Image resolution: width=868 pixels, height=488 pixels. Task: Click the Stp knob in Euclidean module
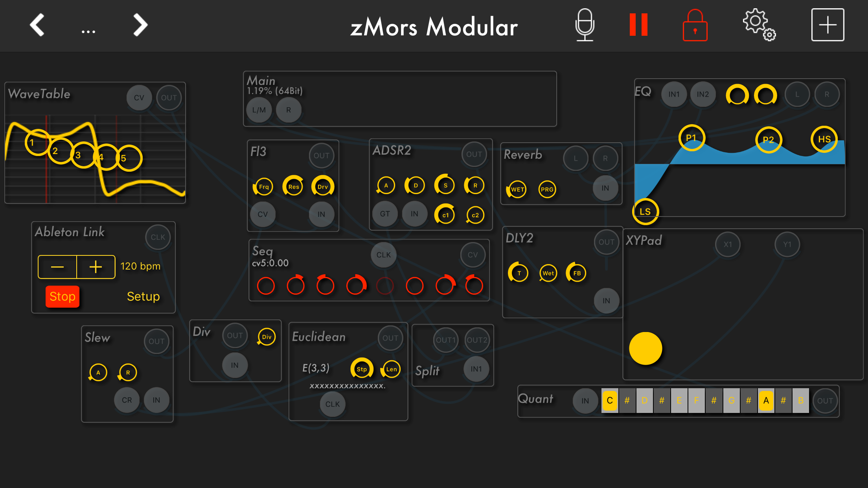(362, 369)
